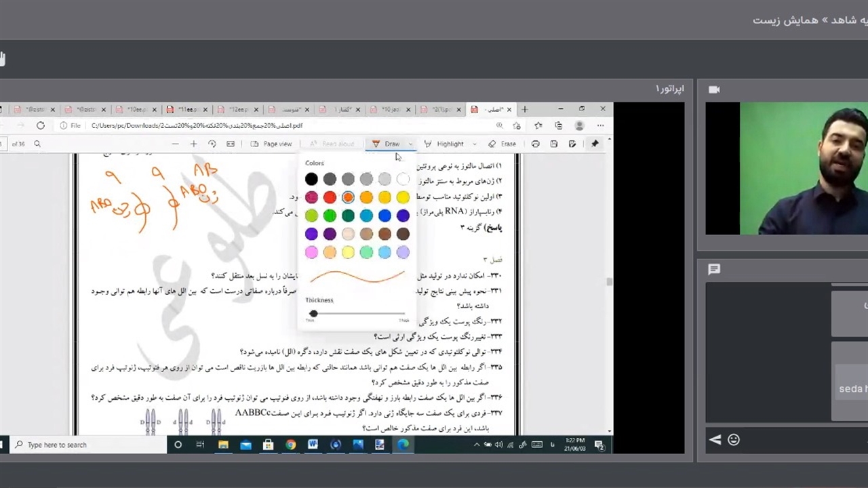Image resolution: width=868 pixels, height=488 pixels.
Task: Click the emoji smiley in chat panel
Action: coord(733,440)
